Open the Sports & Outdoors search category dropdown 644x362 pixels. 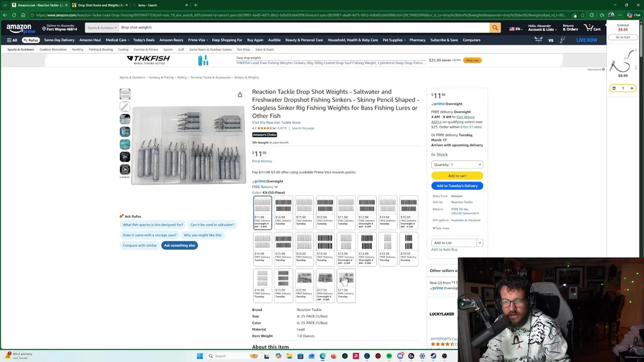[102, 28]
